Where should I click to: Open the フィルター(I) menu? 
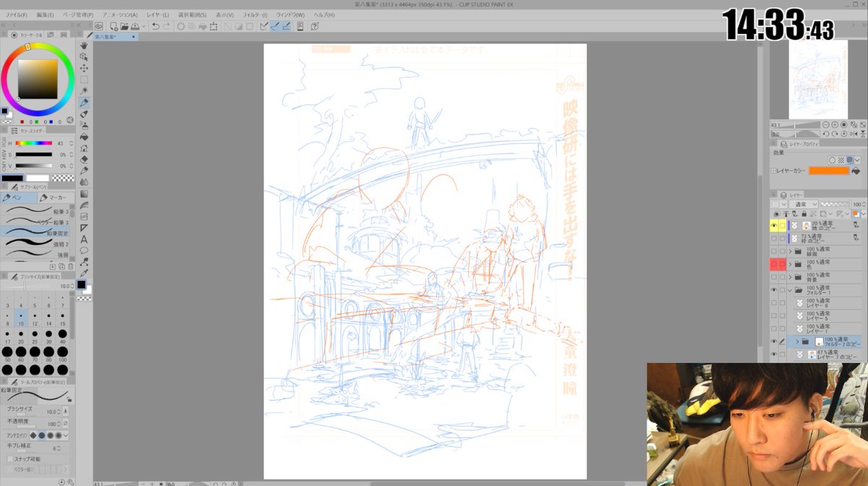click(255, 14)
